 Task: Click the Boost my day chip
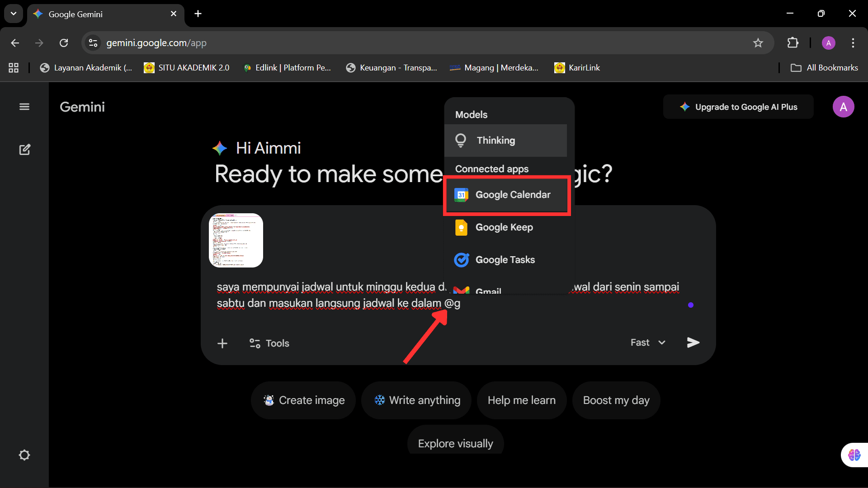click(x=616, y=400)
